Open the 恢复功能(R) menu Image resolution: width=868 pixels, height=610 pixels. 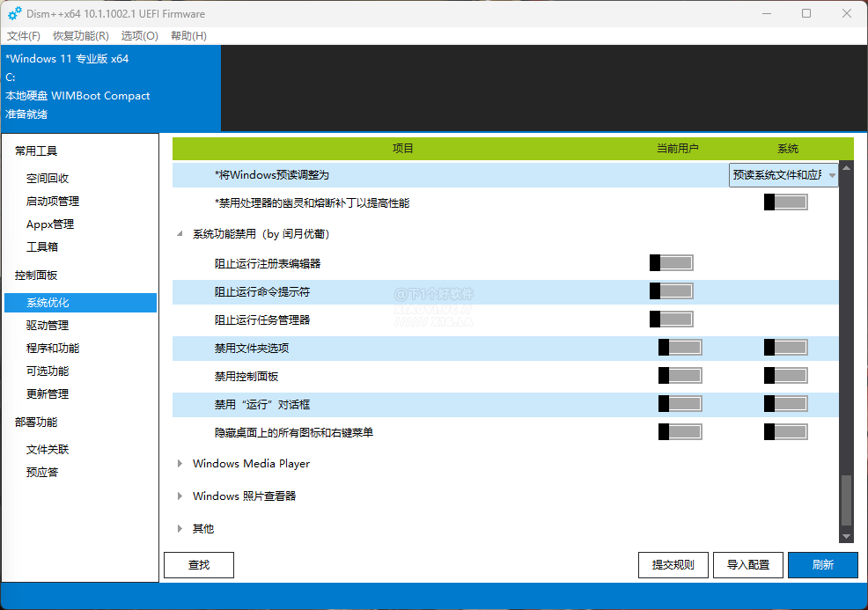pyautogui.click(x=81, y=36)
